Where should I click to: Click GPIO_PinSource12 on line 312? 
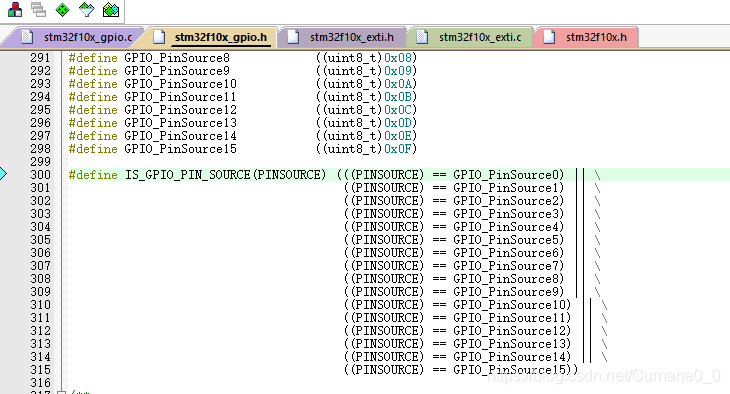tap(509, 331)
